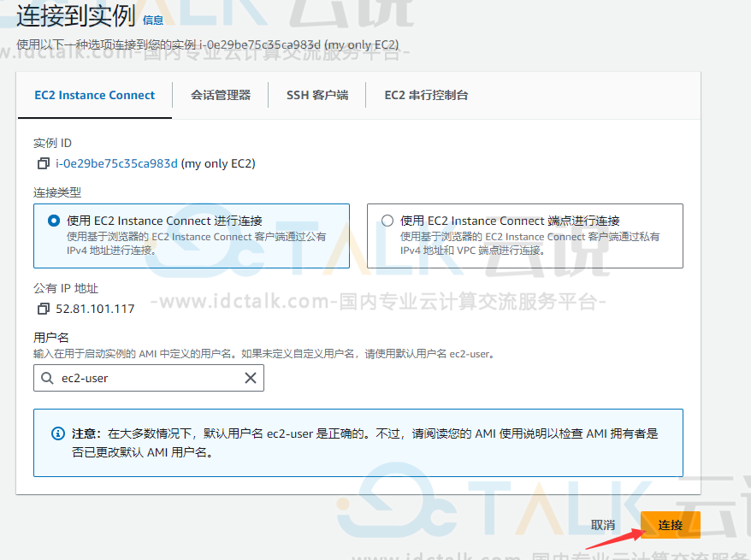
Task: Select EC2 Instance Connect 端点进行连接 radio option
Action: pos(387,221)
